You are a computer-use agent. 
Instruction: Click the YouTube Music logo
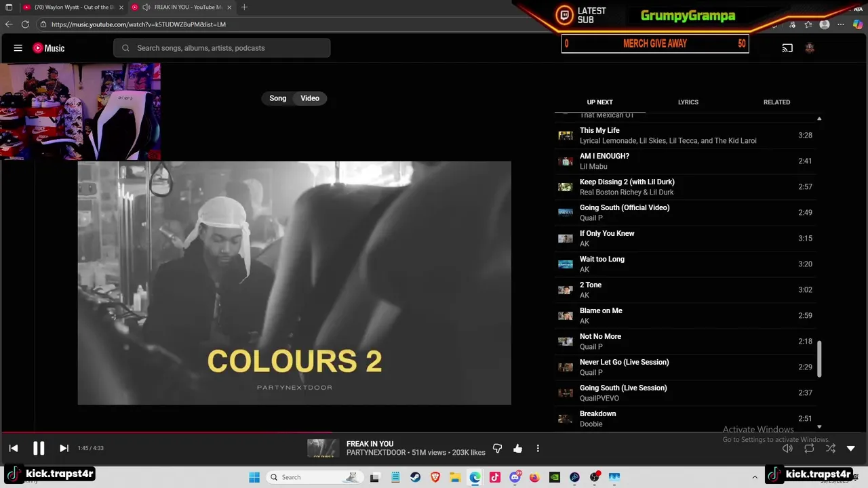tap(49, 48)
